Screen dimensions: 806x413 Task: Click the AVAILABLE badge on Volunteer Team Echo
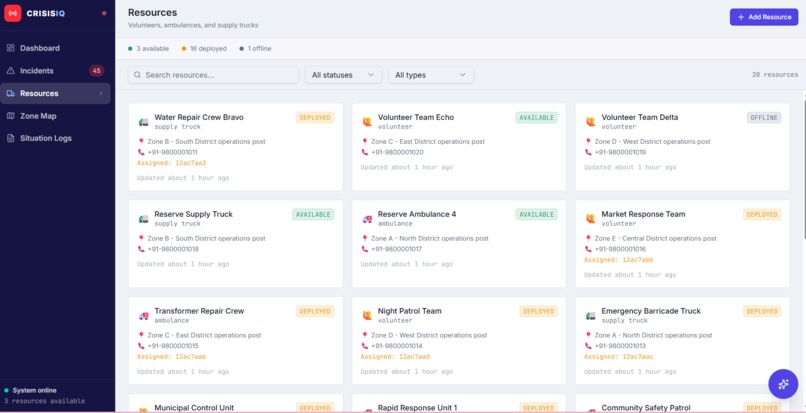pyautogui.click(x=537, y=118)
